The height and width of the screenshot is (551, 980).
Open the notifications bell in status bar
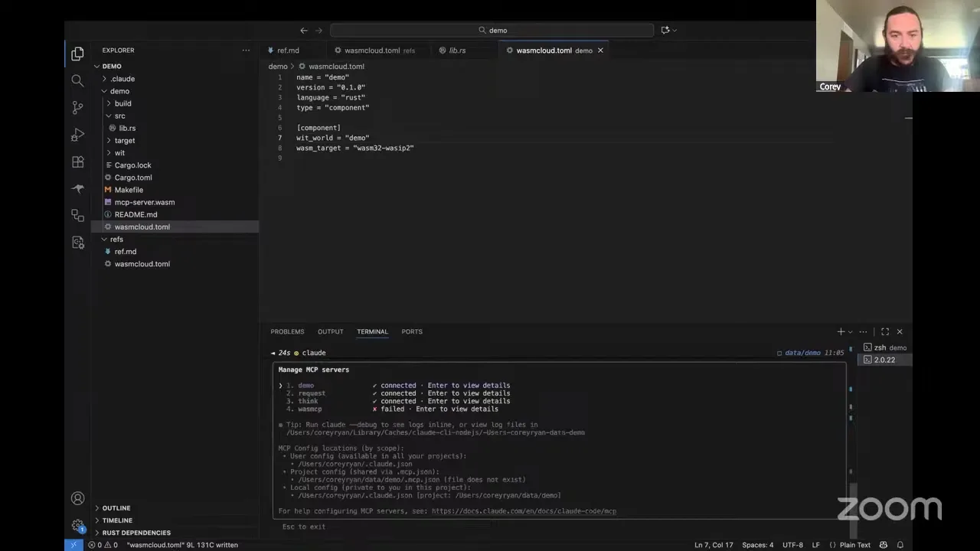tap(900, 545)
